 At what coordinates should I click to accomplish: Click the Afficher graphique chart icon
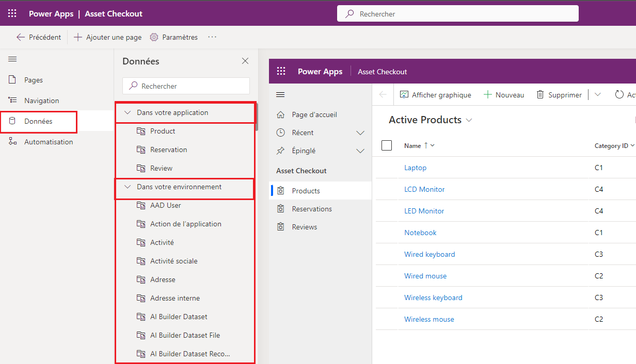[404, 95]
